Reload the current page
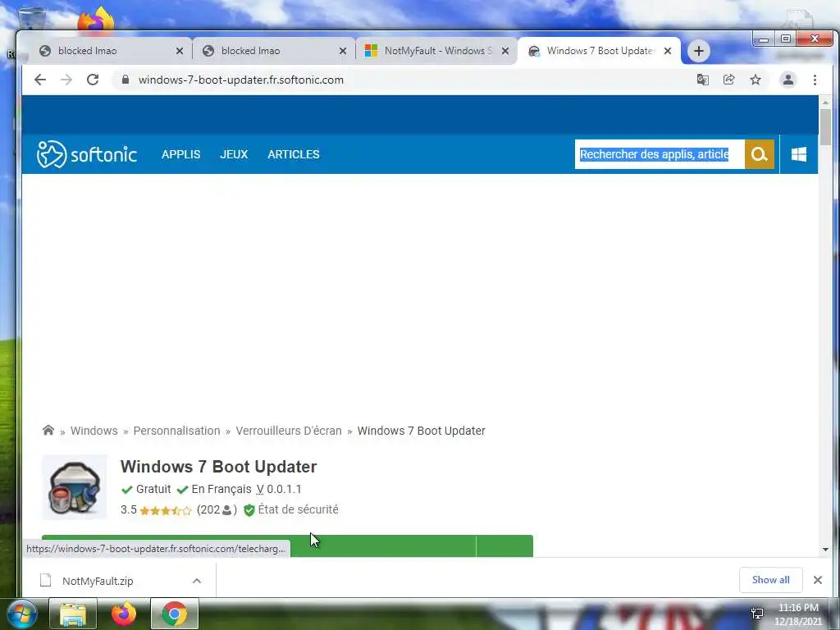The image size is (840, 630). pyautogui.click(x=93, y=80)
